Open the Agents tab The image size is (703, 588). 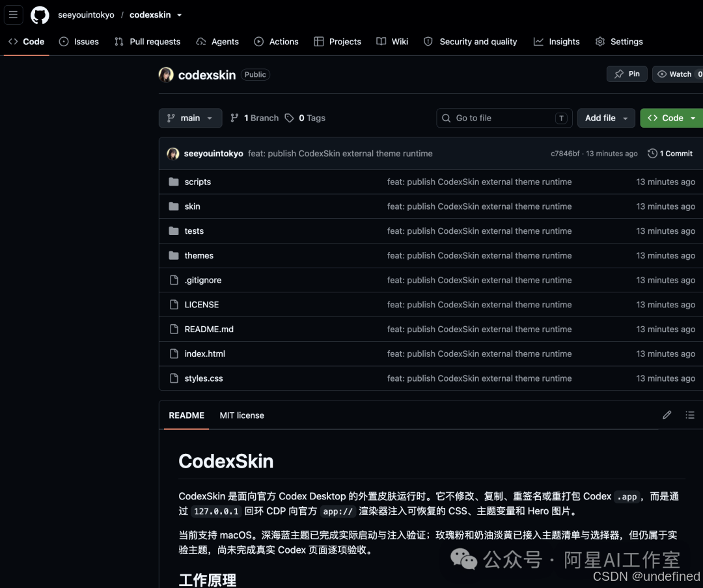217,41
